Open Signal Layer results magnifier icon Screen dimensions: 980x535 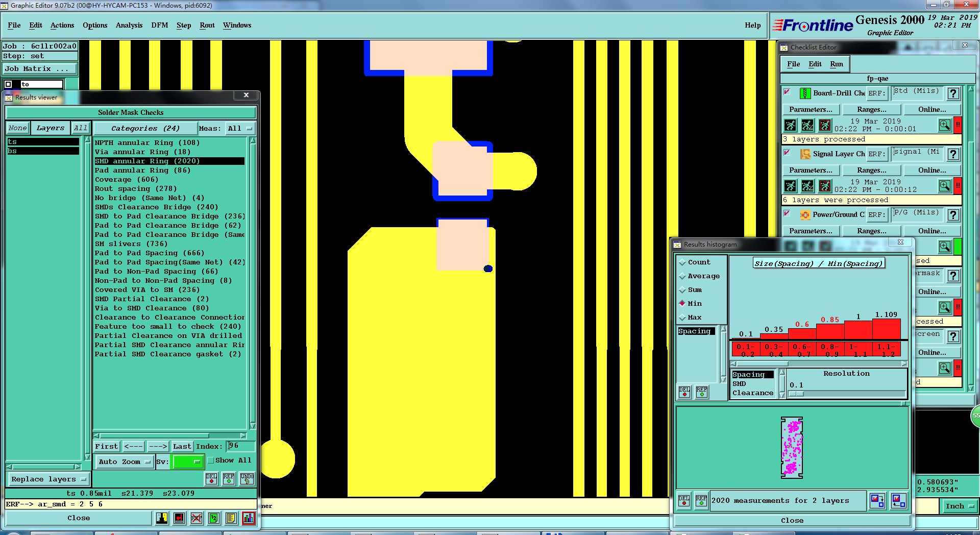pyautogui.click(x=945, y=186)
